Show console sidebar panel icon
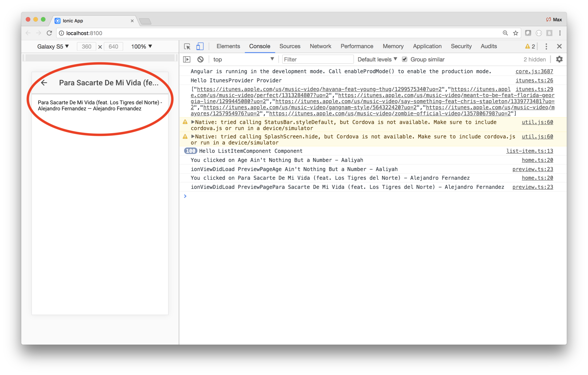588x375 pixels. click(187, 59)
